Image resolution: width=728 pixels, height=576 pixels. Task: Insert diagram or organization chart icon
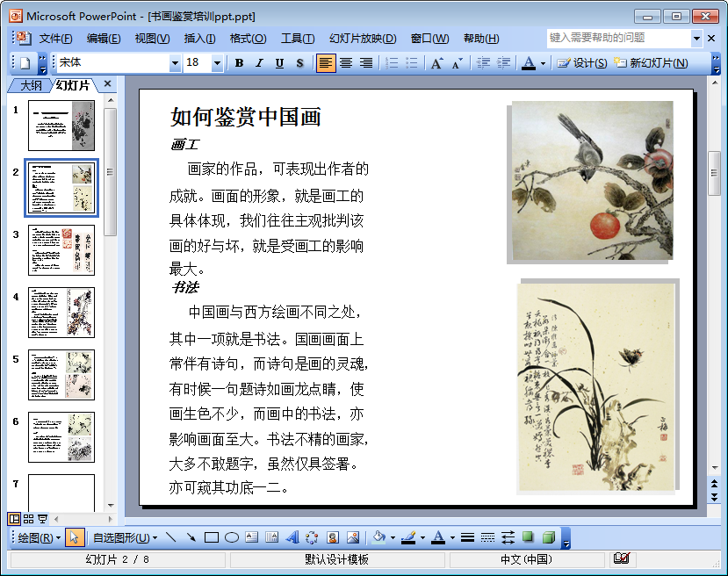tap(312, 538)
